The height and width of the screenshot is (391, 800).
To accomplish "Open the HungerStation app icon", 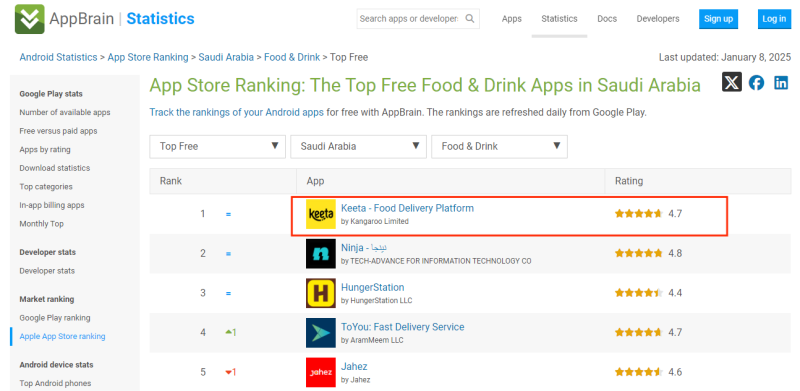I will pos(321,293).
